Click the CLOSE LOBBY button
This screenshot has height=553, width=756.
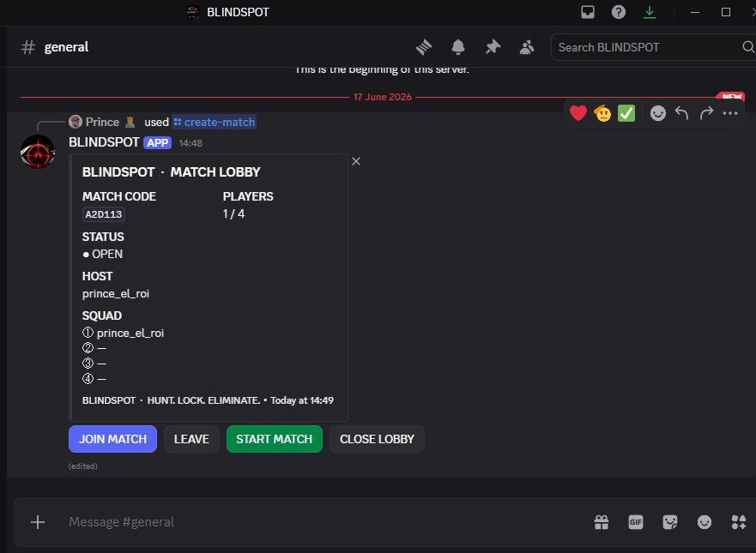(x=377, y=439)
